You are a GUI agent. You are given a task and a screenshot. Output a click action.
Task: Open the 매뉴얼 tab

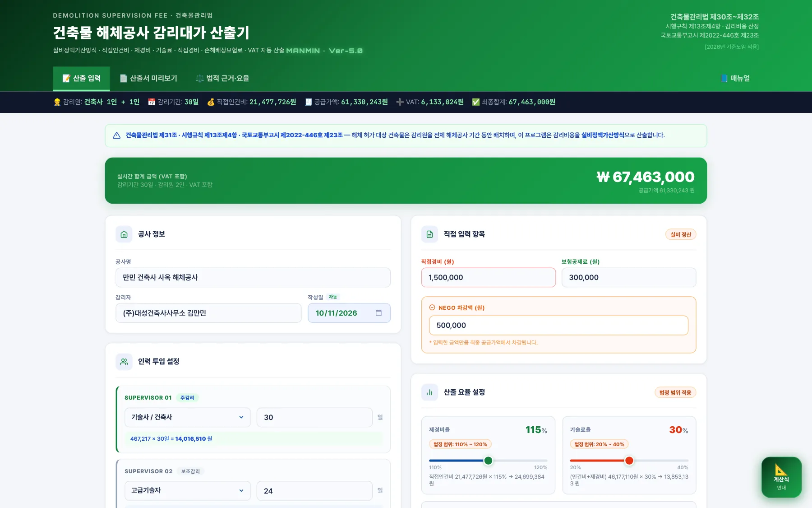pos(735,79)
